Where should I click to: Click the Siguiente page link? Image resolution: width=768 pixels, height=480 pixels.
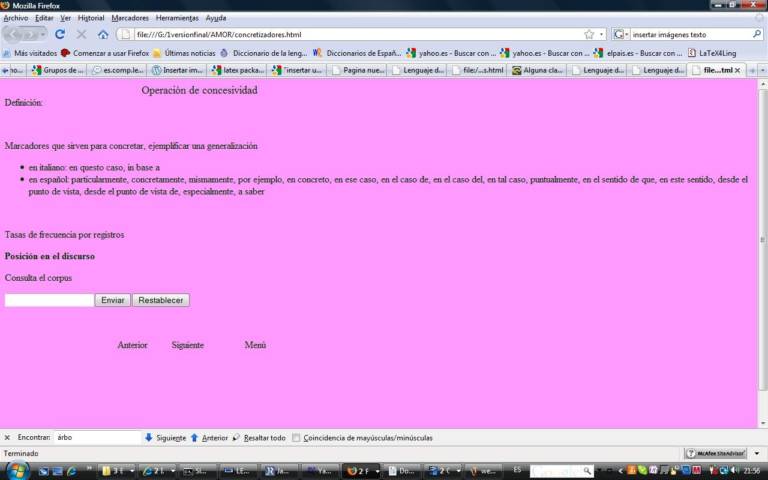tap(187, 345)
